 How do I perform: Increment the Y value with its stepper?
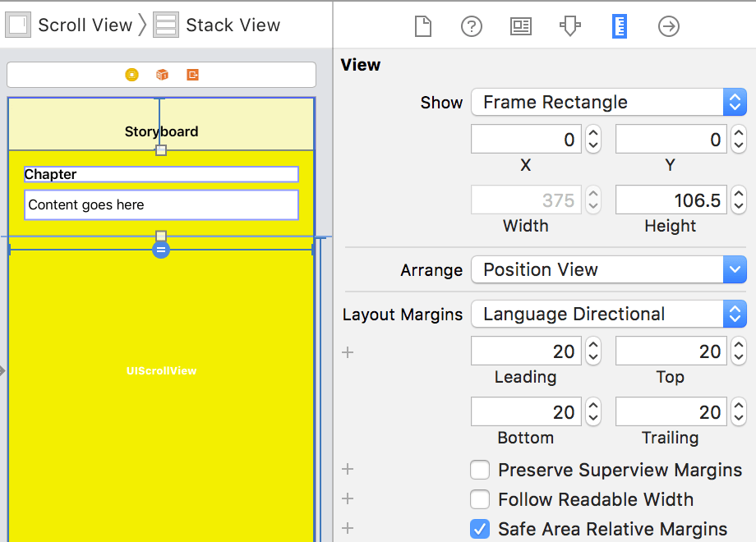738,133
